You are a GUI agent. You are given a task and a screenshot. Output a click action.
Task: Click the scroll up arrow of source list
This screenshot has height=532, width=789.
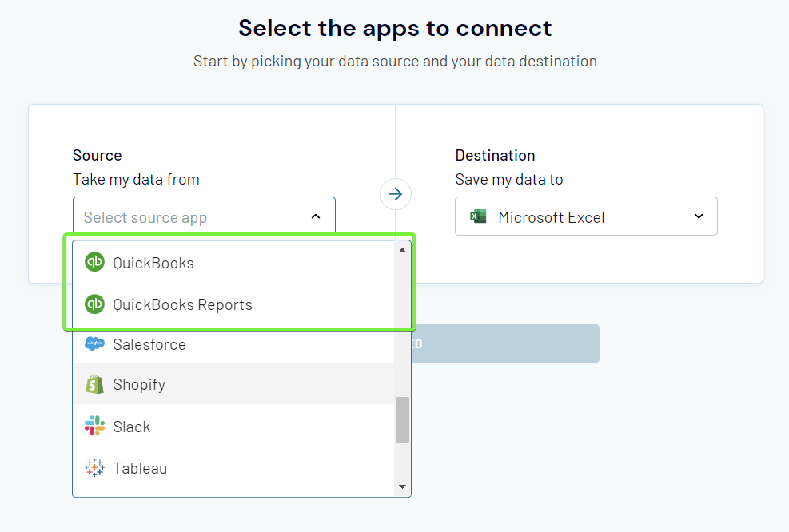pyautogui.click(x=402, y=250)
